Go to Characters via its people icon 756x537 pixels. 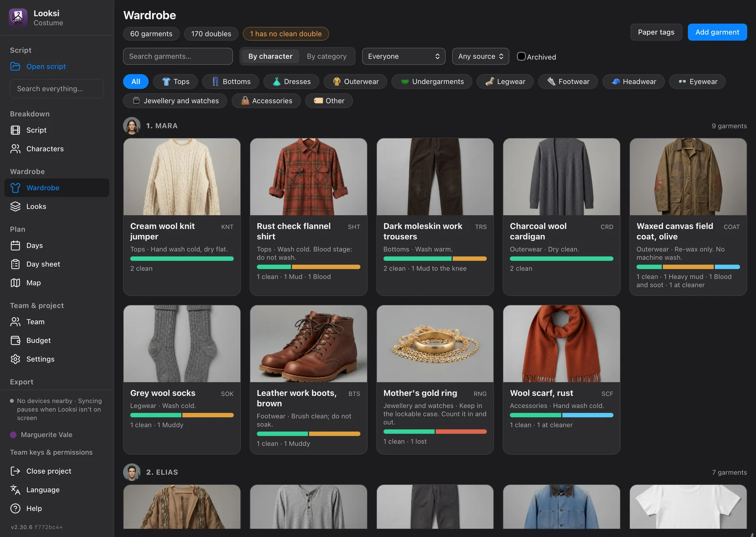[x=15, y=149]
